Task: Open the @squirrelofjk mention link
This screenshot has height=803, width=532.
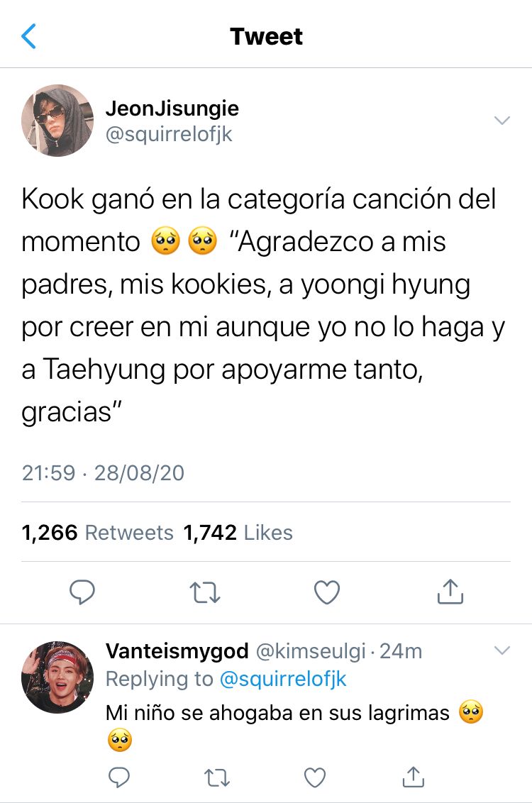Action: 282,679
